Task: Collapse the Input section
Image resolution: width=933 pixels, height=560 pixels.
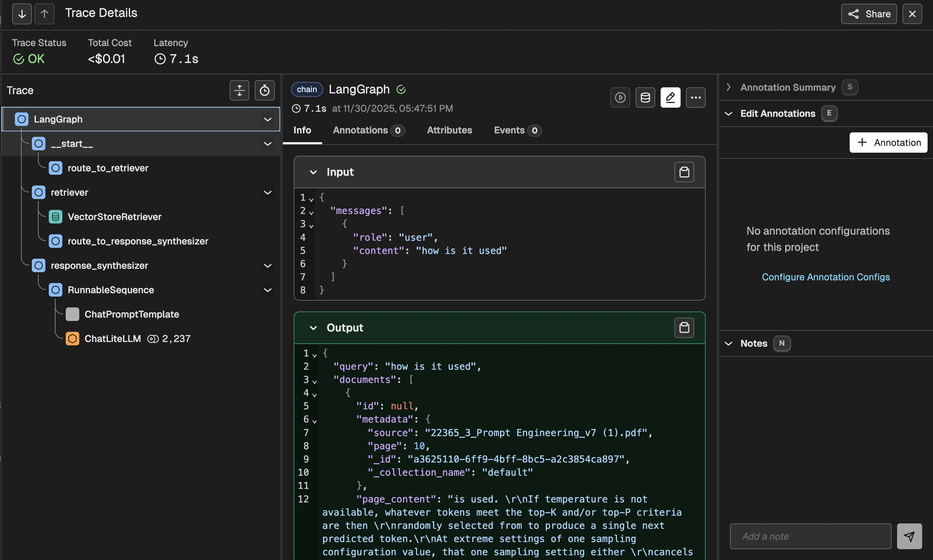Action: [x=313, y=172]
